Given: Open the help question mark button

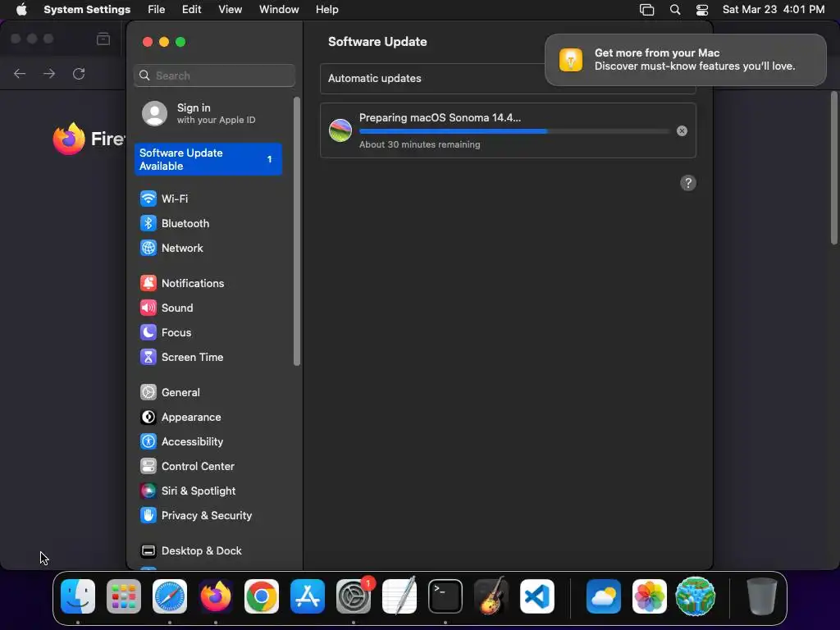Looking at the screenshot, I should tap(688, 183).
